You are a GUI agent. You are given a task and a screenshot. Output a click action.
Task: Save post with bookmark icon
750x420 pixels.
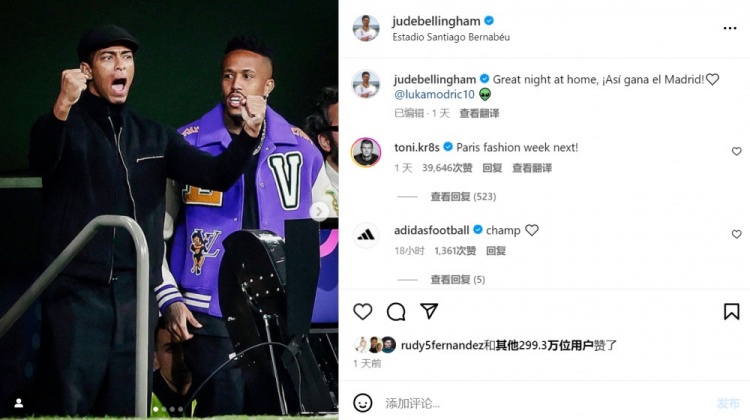click(731, 311)
